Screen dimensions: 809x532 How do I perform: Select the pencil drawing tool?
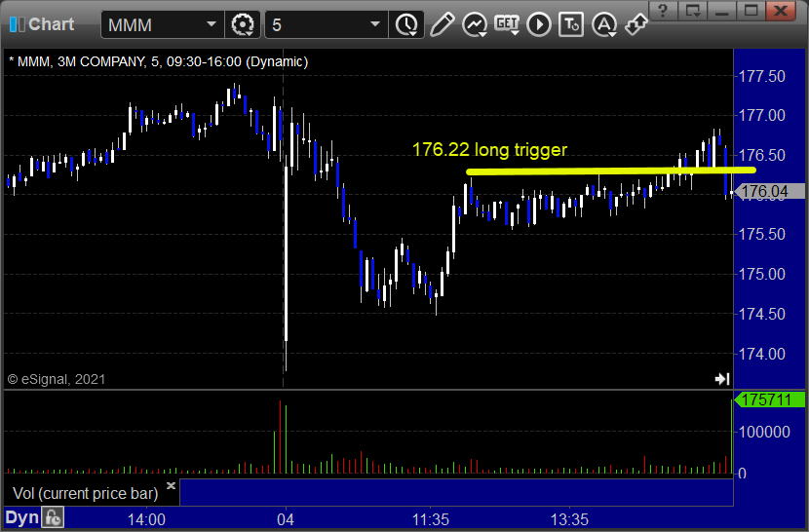(x=443, y=24)
